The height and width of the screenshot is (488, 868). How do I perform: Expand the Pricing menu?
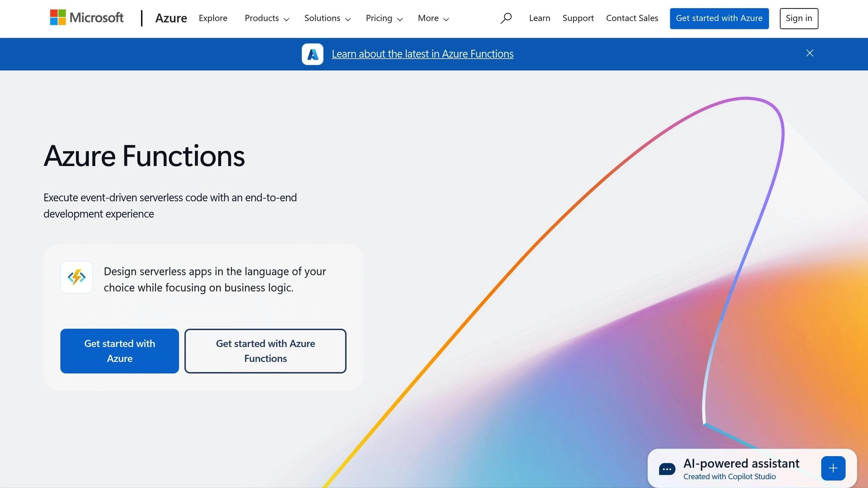384,18
